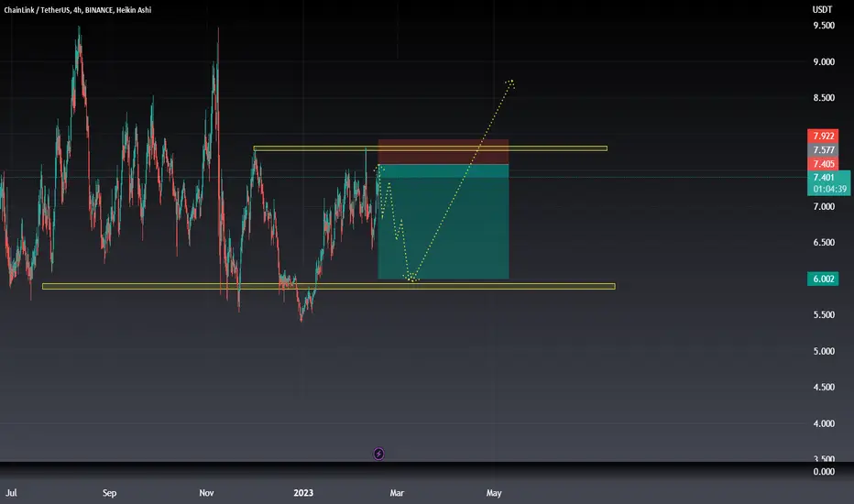This screenshot has height=504, width=854.
Task: Click the purple lightning event marker icon
Action: click(378, 454)
